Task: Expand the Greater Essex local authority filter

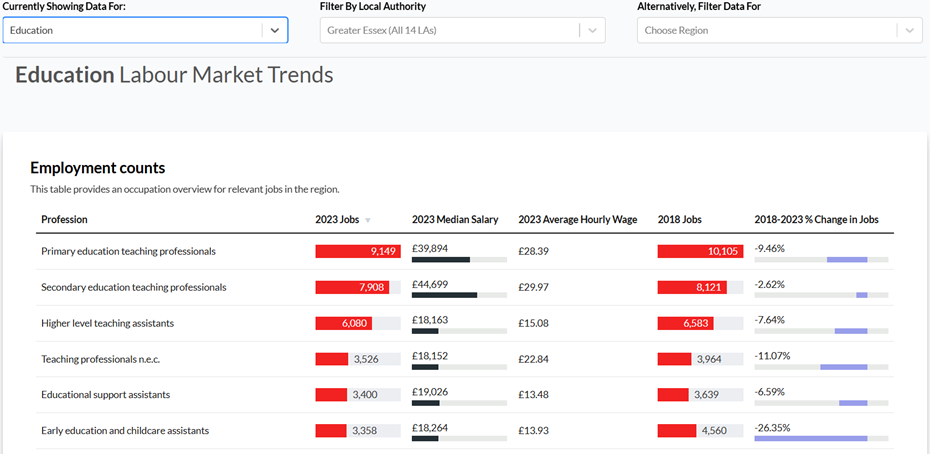Action: point(450,30)
